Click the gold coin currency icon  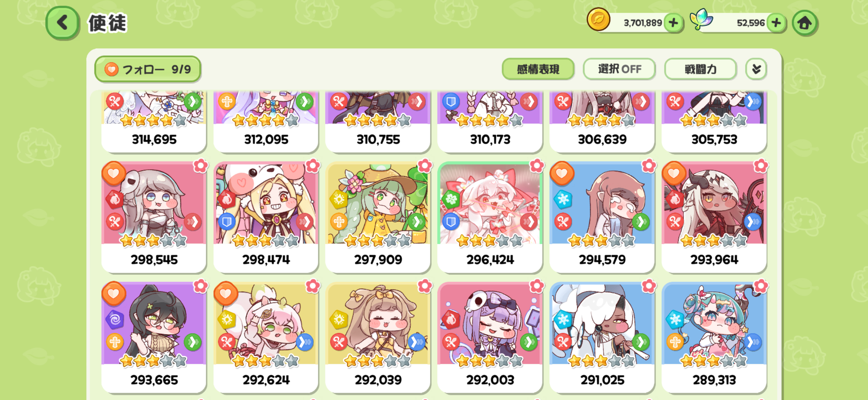[x=598, y=20]
